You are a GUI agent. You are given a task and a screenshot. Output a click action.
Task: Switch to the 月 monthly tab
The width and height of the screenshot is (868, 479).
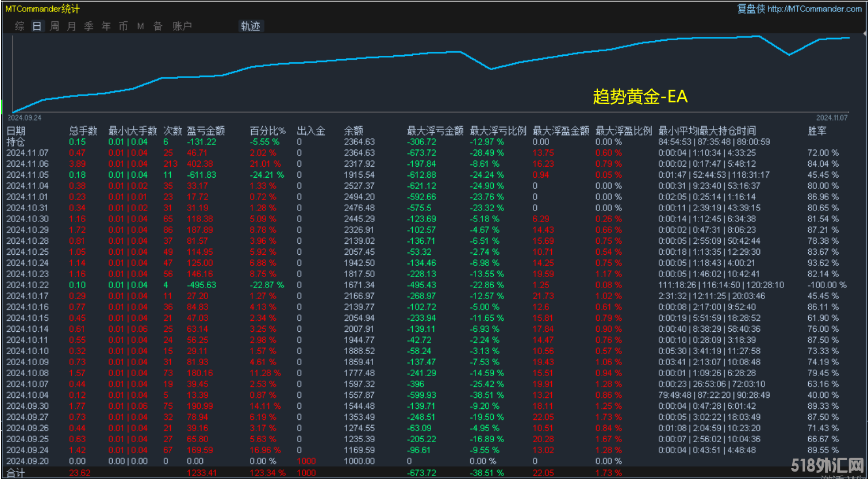tap(71, 26)
